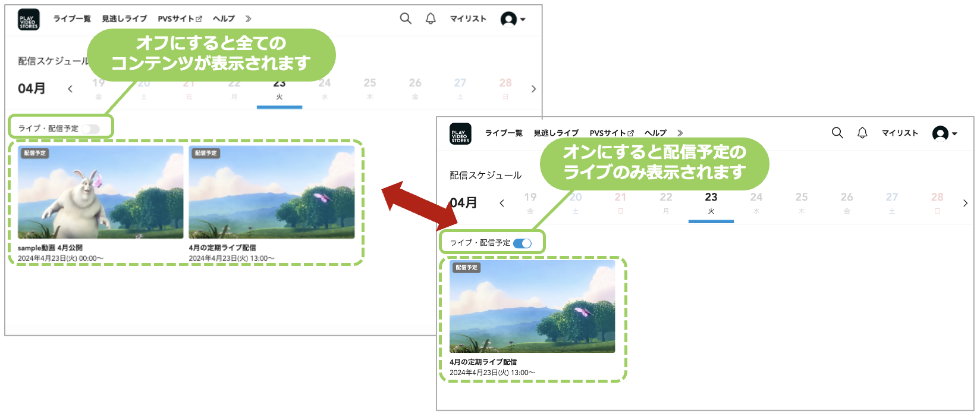Select date 25 木 in left window
980x419 pixels.
(x=370, y=89)
